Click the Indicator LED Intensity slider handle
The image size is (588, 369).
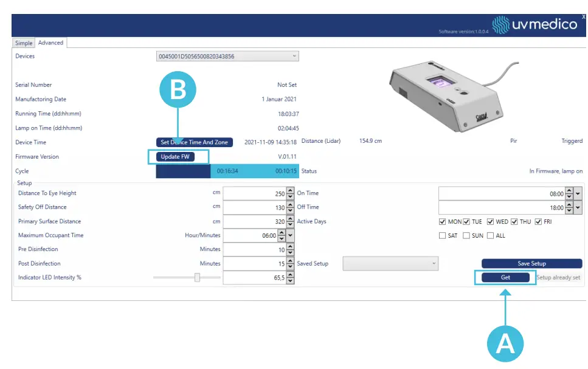(197, 277)
